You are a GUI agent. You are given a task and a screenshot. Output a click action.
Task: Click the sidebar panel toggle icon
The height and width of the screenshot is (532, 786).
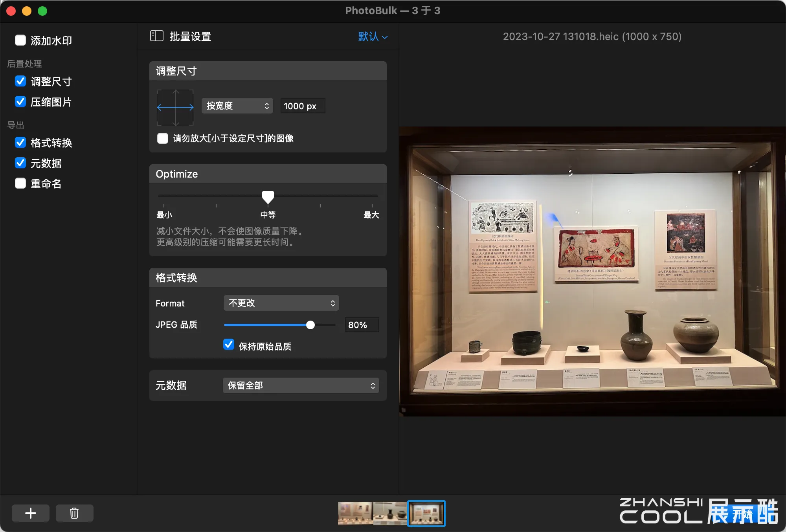tap(156, 36)
